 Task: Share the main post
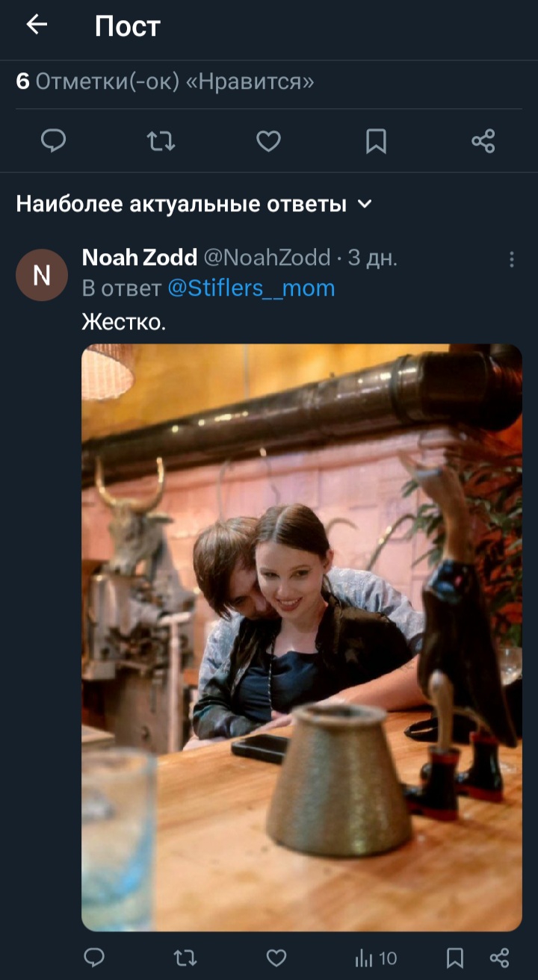click(483, 140)
